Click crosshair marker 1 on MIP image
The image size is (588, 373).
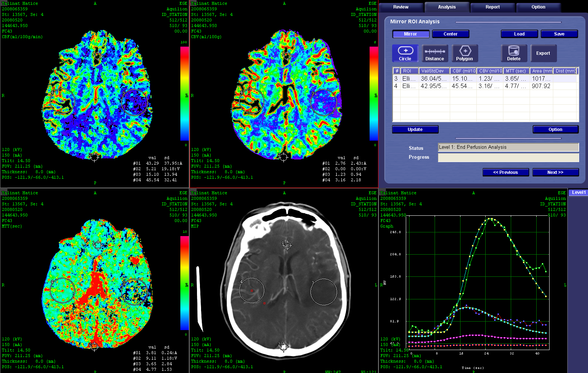click(287, 245)
